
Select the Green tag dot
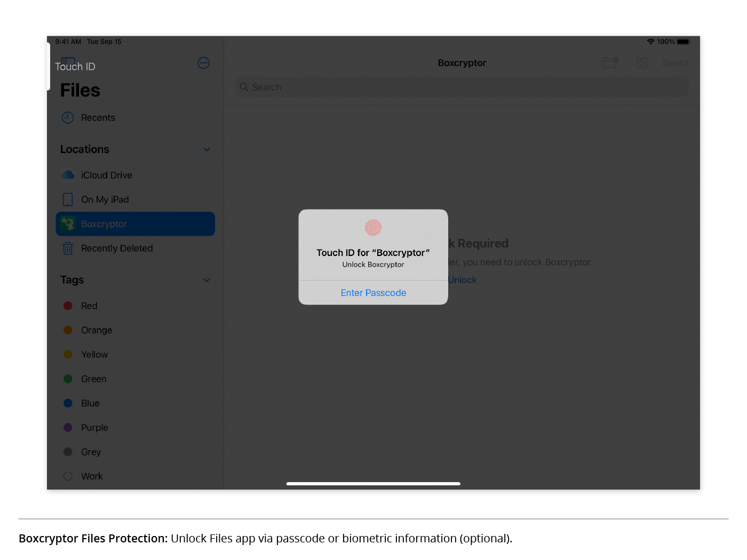(68, 379)
